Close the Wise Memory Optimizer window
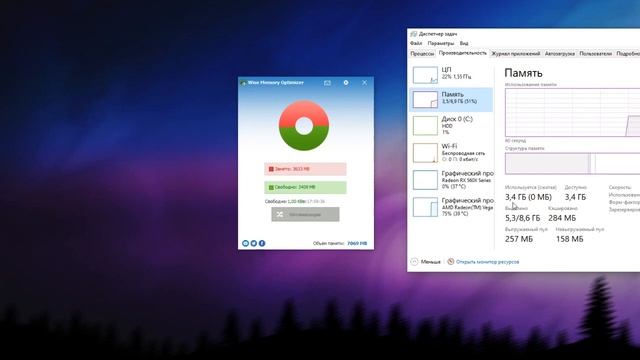This screenshot has height=360, width=640. 364,82
